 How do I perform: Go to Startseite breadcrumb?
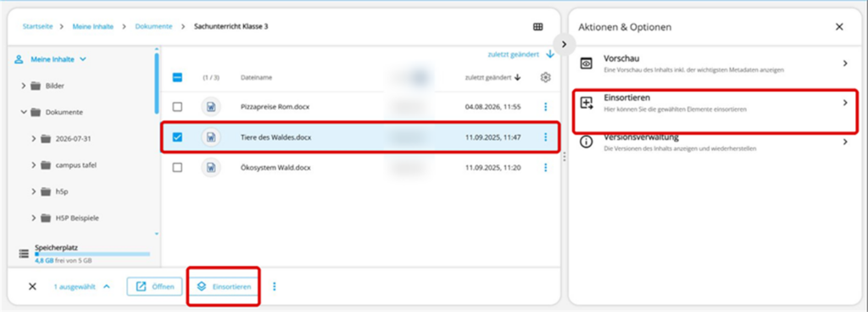37,26
